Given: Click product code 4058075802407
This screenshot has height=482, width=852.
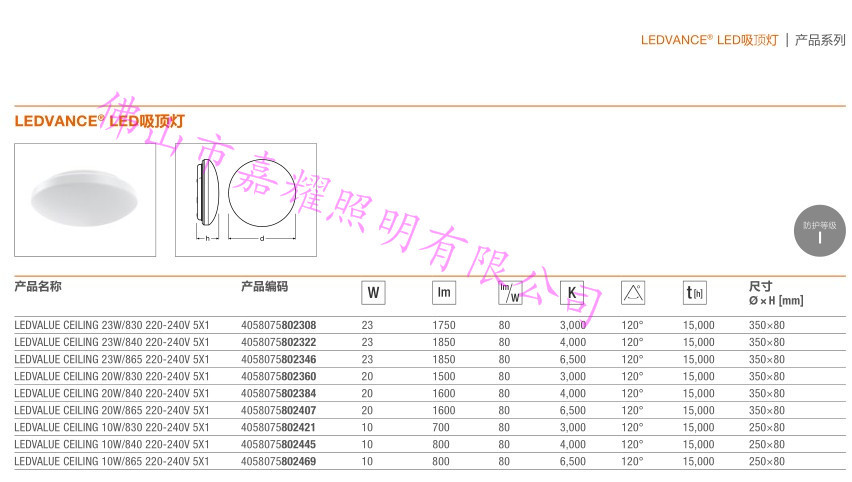Looking at the screenshot, I should pyautogui.click(x=279, y=410).
